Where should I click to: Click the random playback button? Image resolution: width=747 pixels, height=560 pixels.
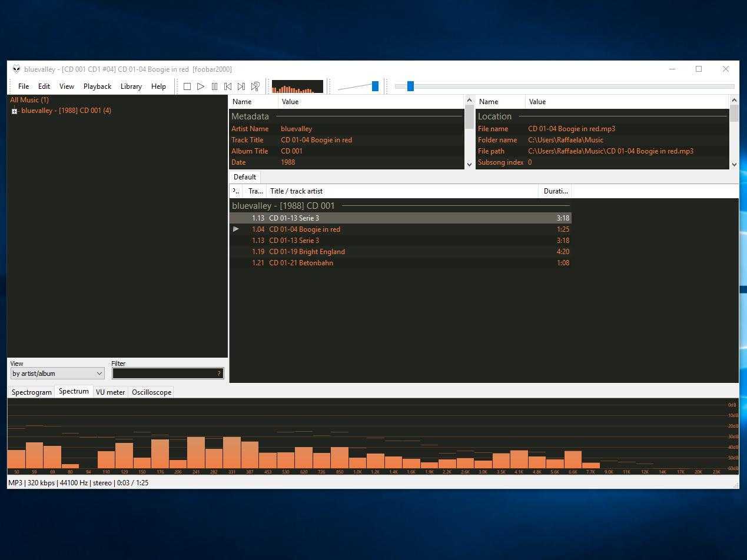click(x=255, y=86)
